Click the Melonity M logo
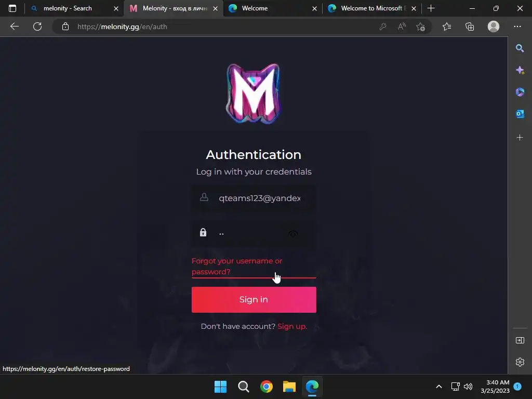 (x=253, y=94)
